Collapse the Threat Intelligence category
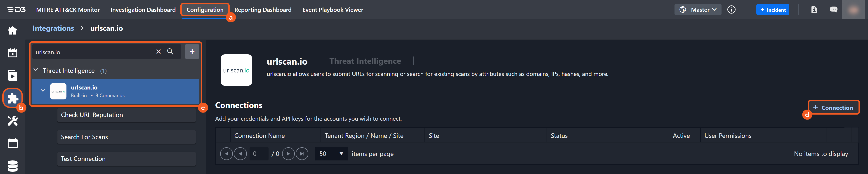The width and height of the screenshot is (868, 174). [x=36, y=70]
